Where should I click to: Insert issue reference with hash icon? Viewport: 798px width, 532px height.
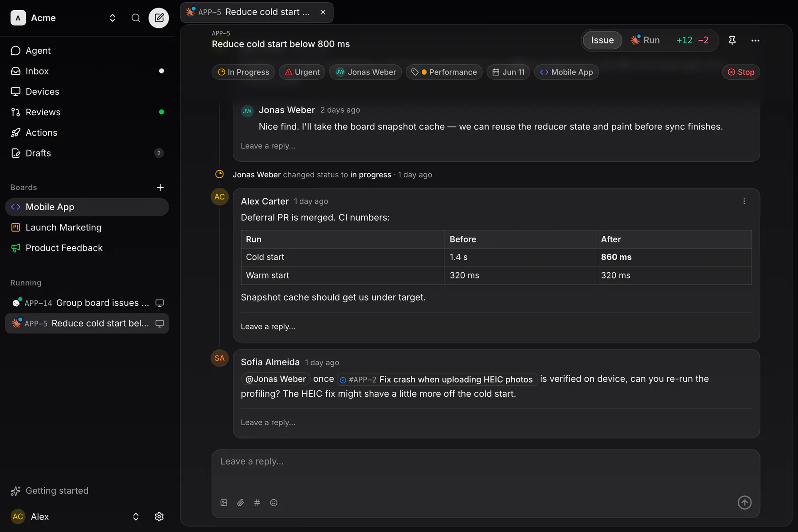(257, 503)
